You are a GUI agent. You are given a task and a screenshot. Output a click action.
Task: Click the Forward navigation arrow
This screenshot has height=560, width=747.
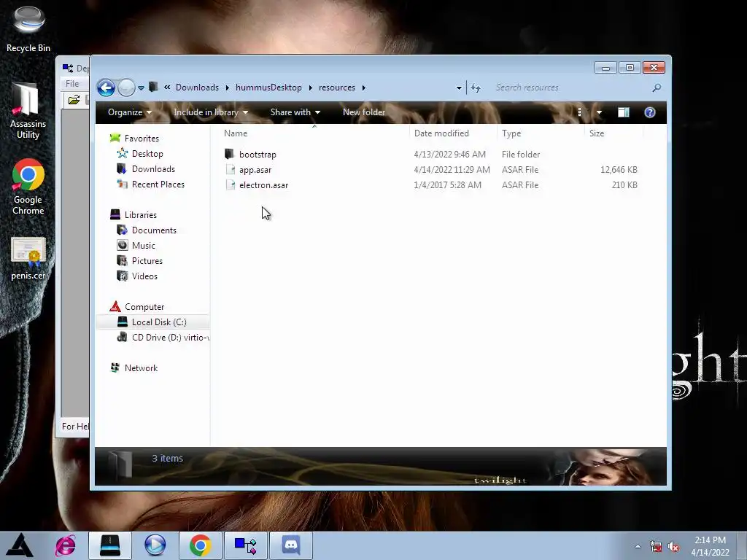pos(126,87)
